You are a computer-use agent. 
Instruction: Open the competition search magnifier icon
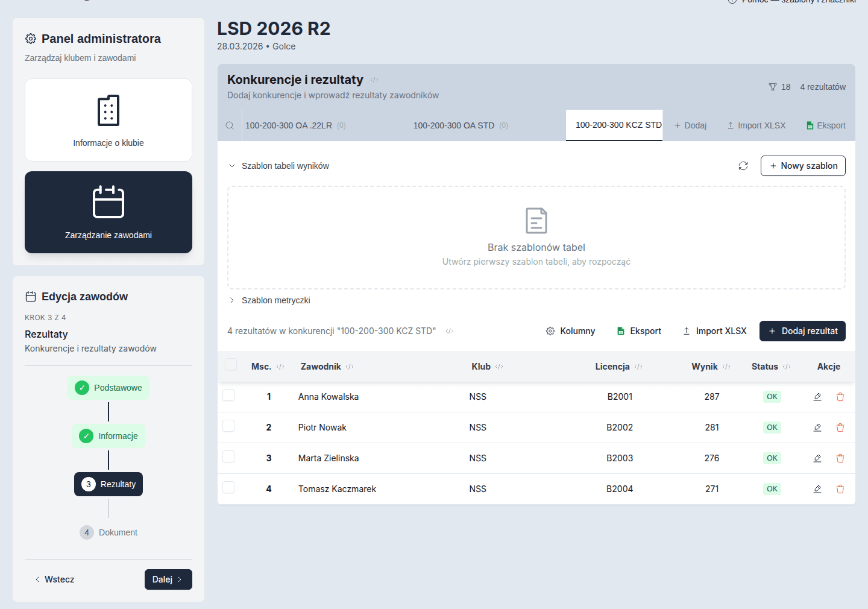230,125
